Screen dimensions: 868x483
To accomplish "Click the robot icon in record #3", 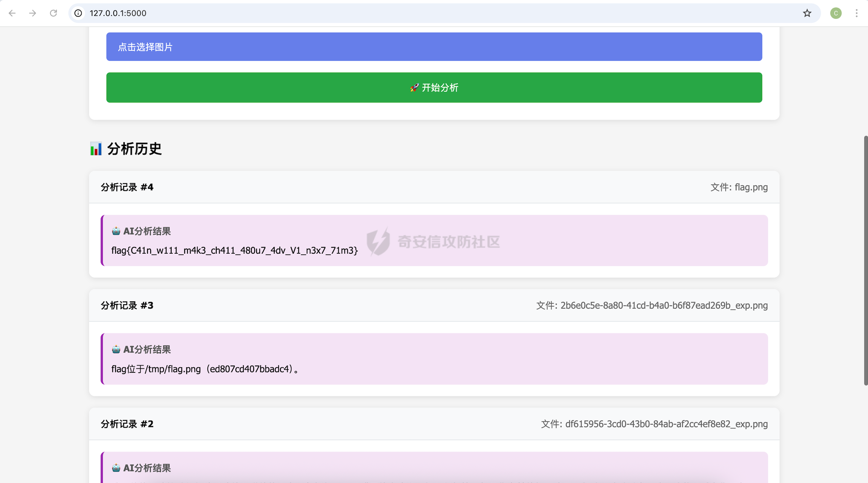I will (116, 349).
